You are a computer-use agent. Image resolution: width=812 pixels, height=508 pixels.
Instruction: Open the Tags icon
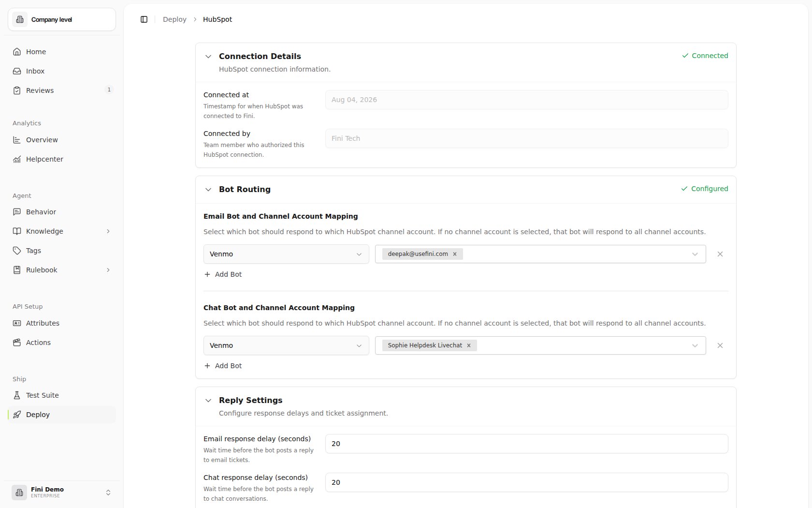tap(17, 251)
